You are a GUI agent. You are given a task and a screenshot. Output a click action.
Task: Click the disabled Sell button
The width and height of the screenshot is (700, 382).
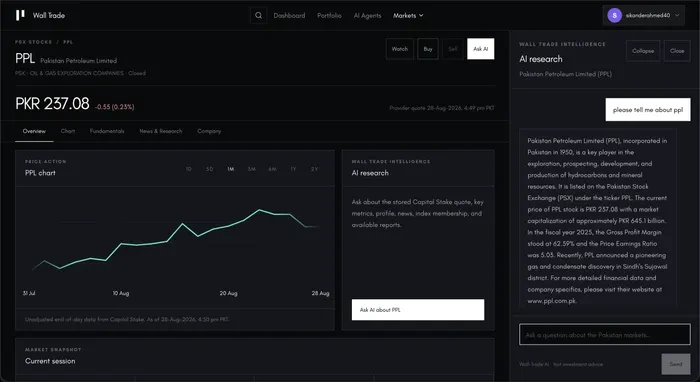tap(453, 49)
